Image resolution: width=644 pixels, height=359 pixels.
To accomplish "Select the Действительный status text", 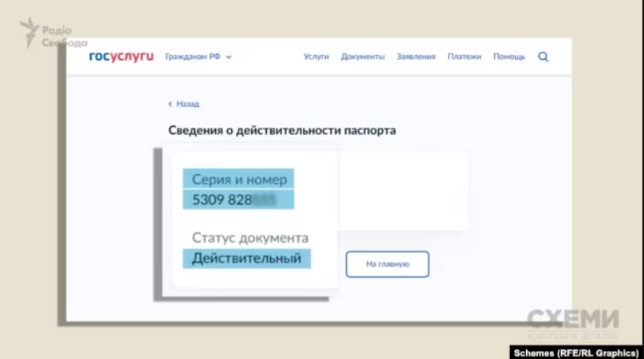I will 246,258.
